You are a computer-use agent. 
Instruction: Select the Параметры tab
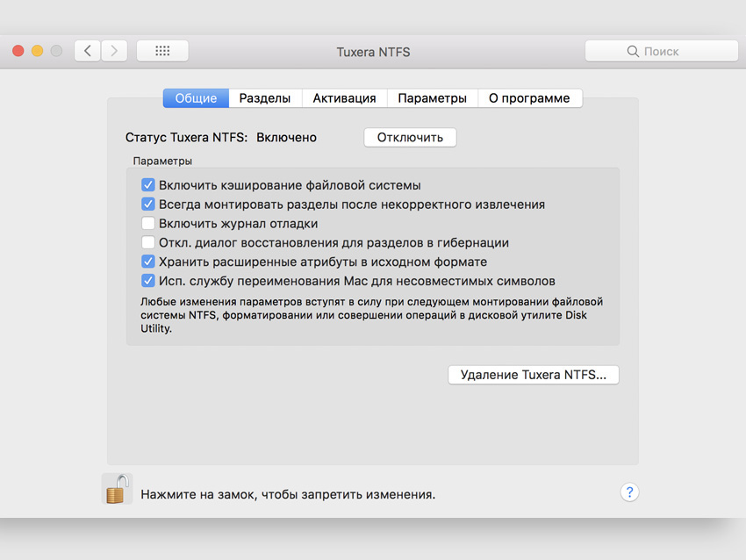pyautogui.click(x=432, y=98)
